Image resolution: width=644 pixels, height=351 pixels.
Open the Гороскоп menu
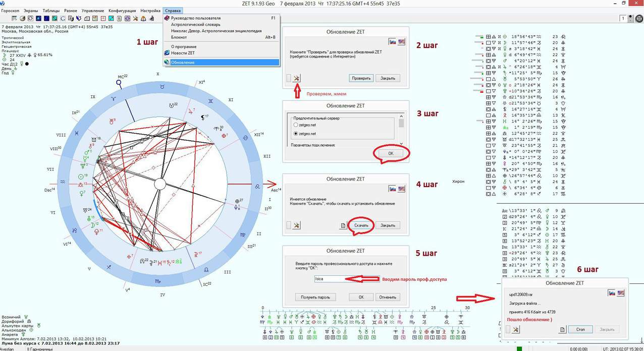point(10,11)
